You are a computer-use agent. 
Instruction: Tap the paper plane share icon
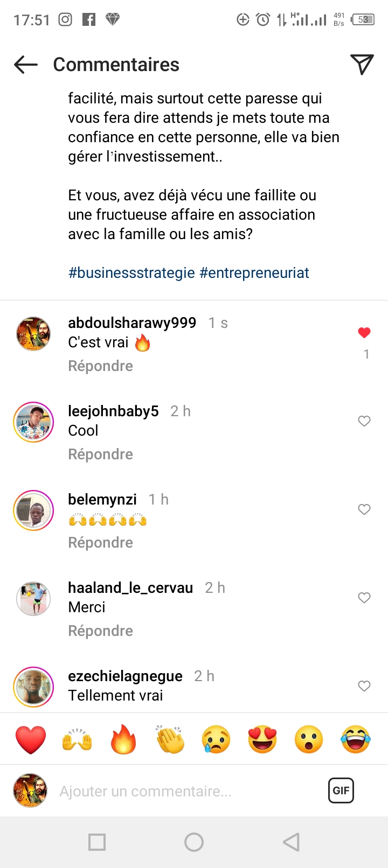coord(362,65)
